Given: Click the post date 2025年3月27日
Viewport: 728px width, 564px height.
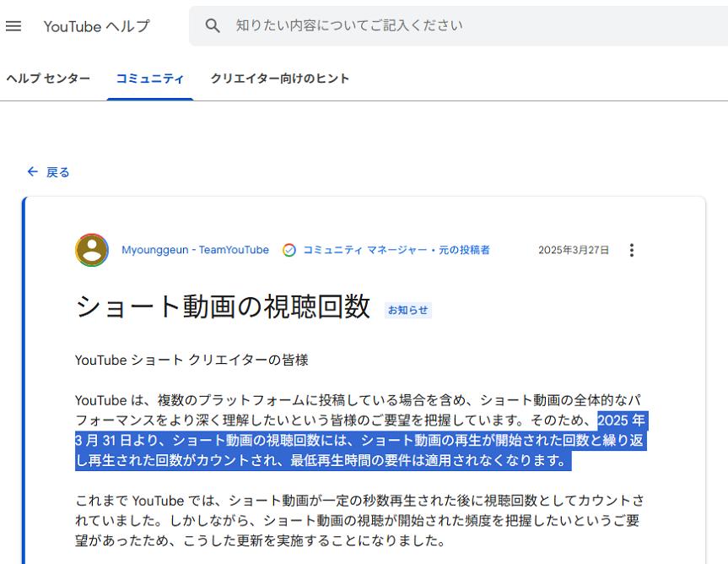Looking at the screenshot, I should 573,250.
